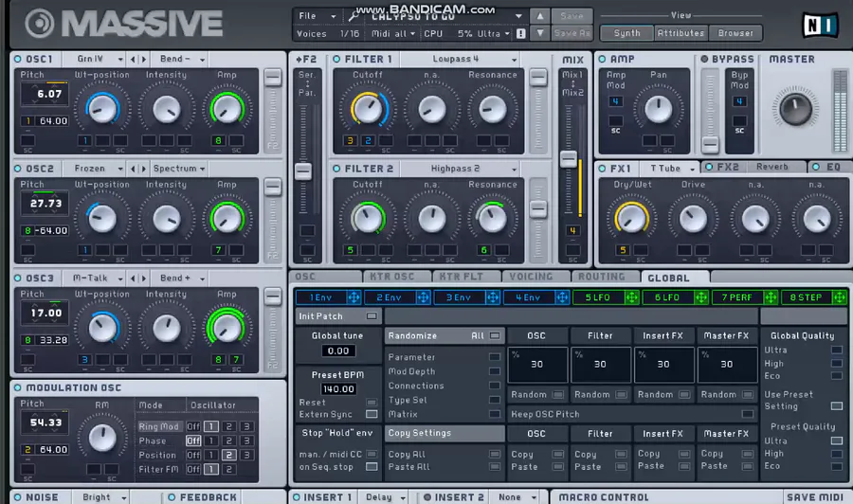Toggle Filter 1 power button
Viewport: 853px width, 504px height.
(336, 60)
